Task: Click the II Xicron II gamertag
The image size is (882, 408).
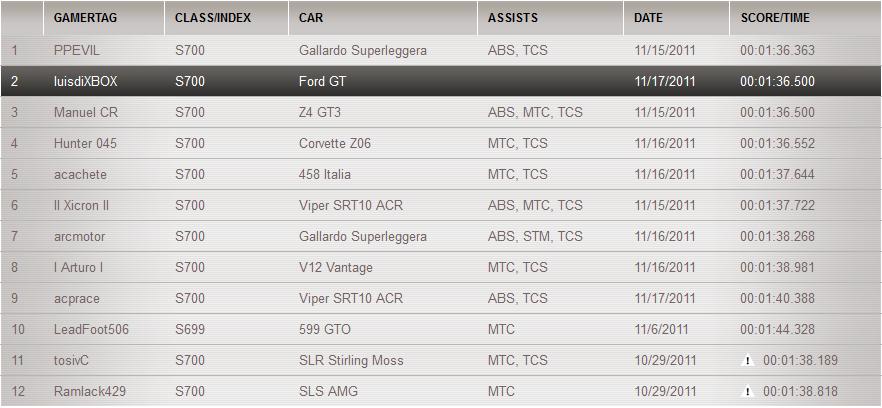Action: coord(81,205)
